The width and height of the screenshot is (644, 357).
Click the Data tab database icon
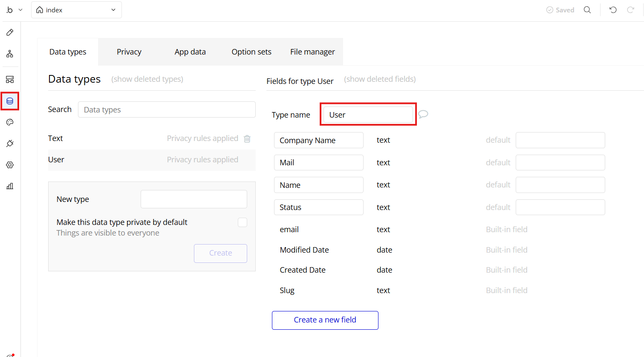(x=10, y=101)
